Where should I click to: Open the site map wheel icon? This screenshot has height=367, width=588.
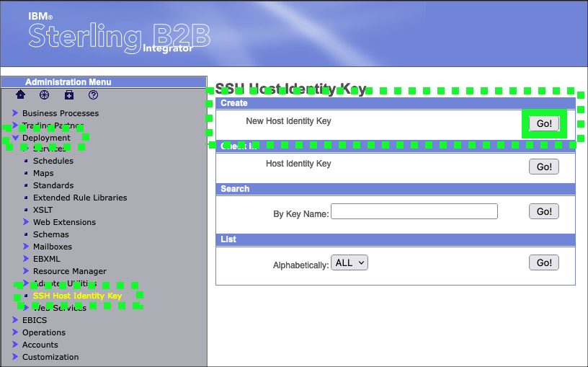tap(44, 95)
